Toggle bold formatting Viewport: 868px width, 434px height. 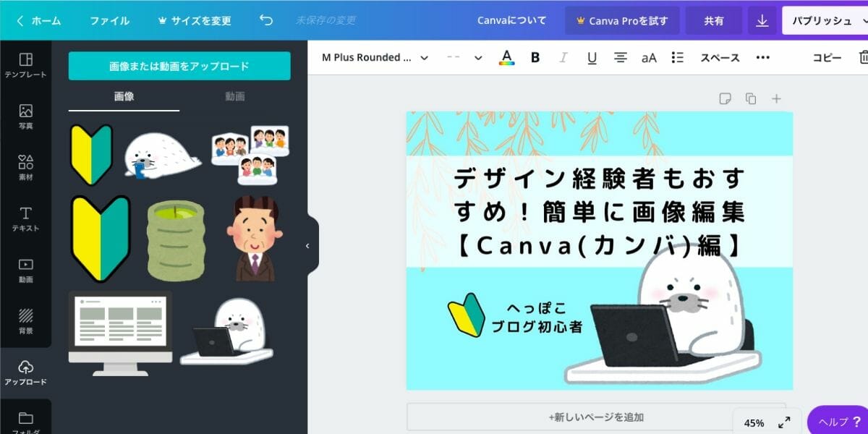[535, 57]
